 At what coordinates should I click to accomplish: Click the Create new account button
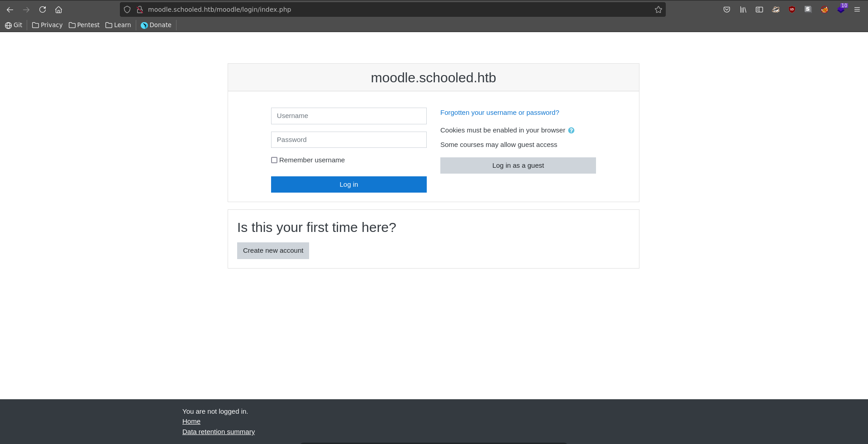coord(273,250)
